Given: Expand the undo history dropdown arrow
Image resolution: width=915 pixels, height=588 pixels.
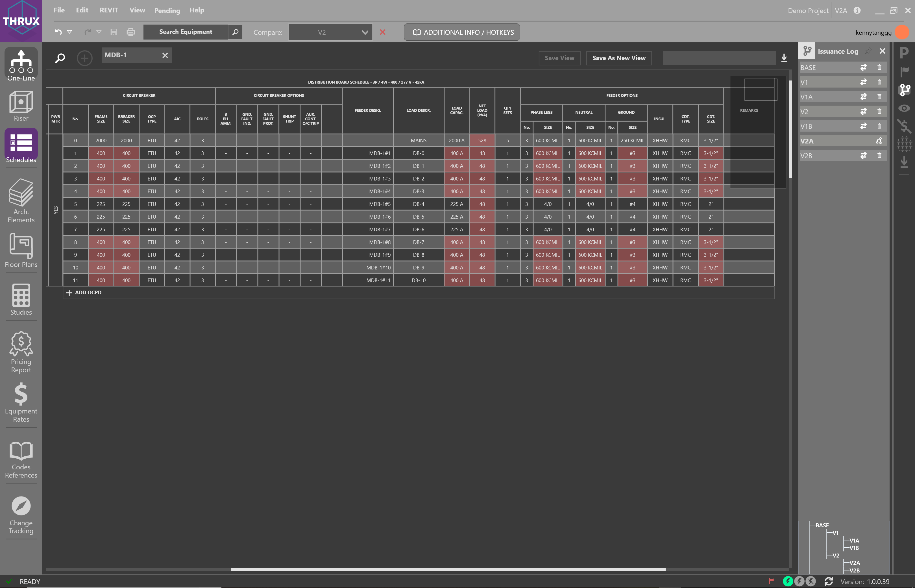Looking at the screenshot, I should tap(69, 32).
